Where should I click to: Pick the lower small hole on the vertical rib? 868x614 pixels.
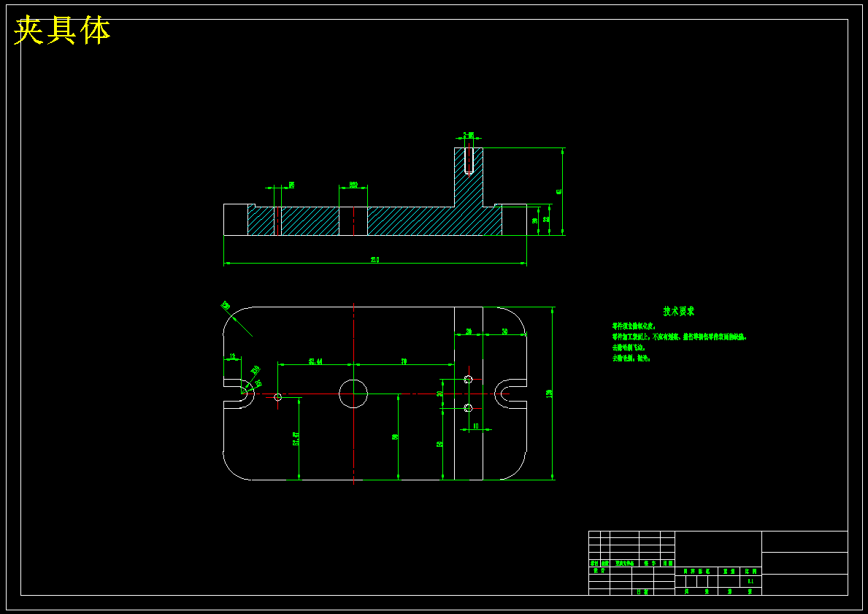pos(468,408)
